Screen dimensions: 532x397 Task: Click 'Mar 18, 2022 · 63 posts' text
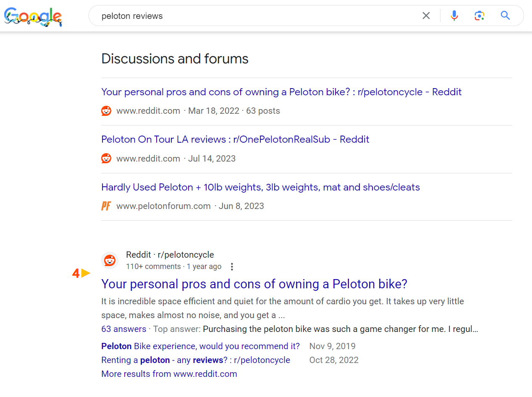tap(234, 111)
